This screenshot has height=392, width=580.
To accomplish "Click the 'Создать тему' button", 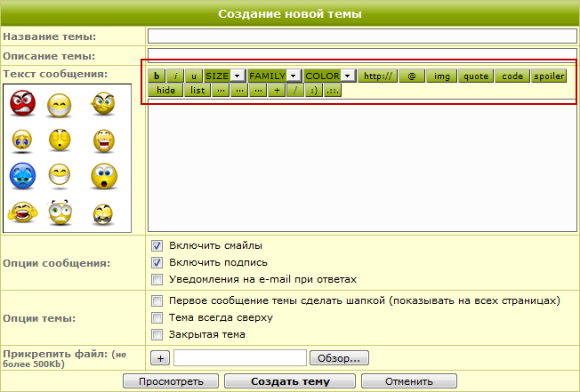I will pyautogui.click(x=290, y=381).
